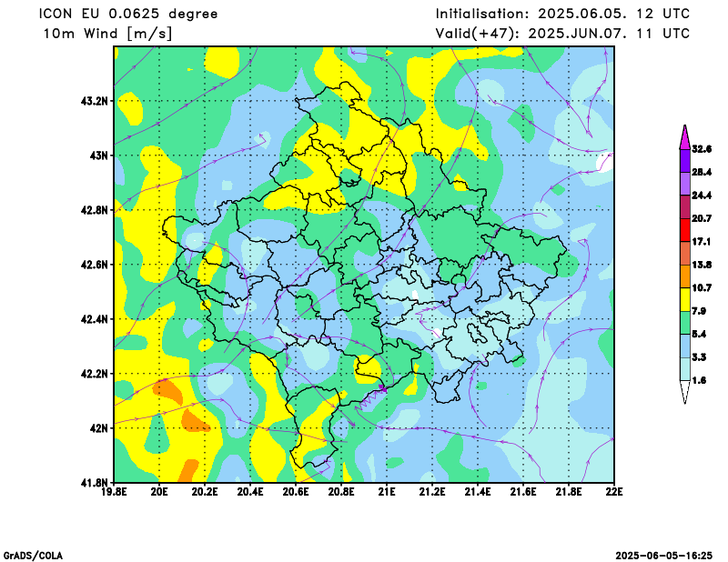Click the '41.8N' latitude label
728x562 pixels.
95,483
